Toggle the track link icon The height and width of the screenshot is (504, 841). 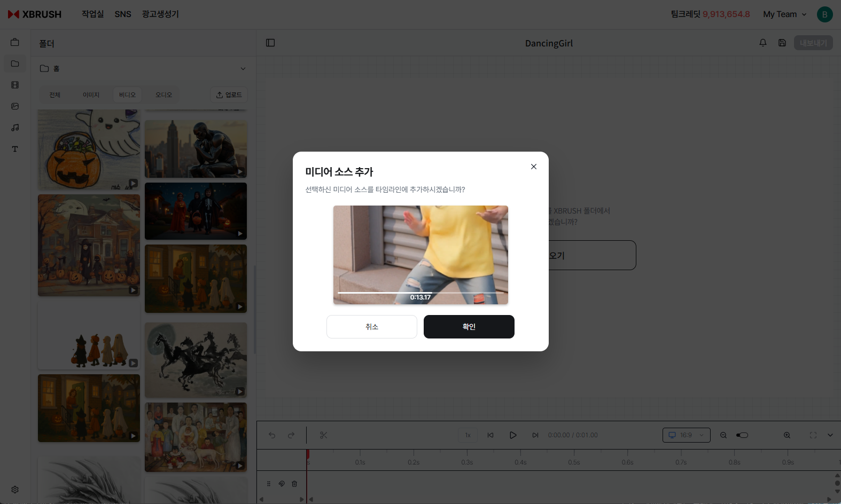click(282, 484)
